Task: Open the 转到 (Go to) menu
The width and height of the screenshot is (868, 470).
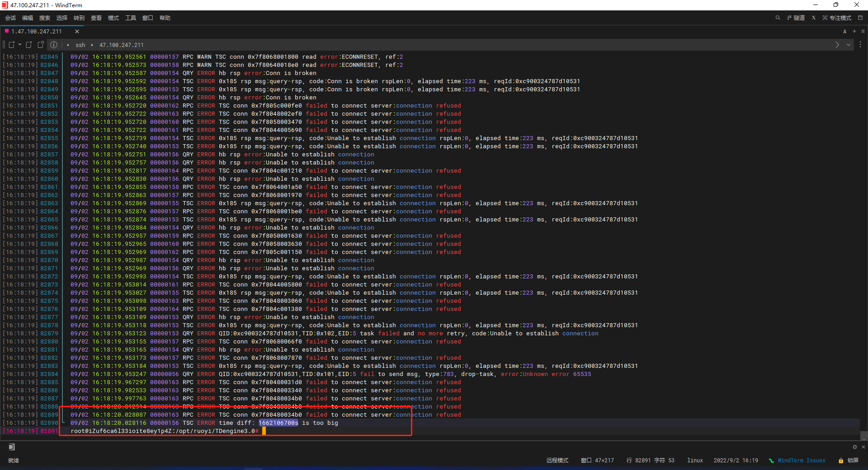Action: pos(79,18)
